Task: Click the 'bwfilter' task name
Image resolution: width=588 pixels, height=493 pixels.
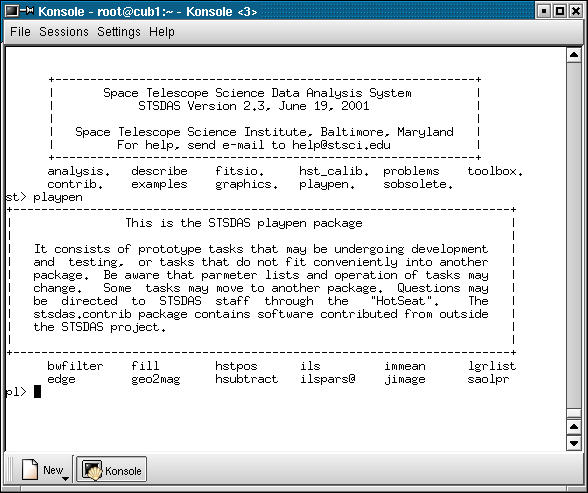Action: [75, 366]
